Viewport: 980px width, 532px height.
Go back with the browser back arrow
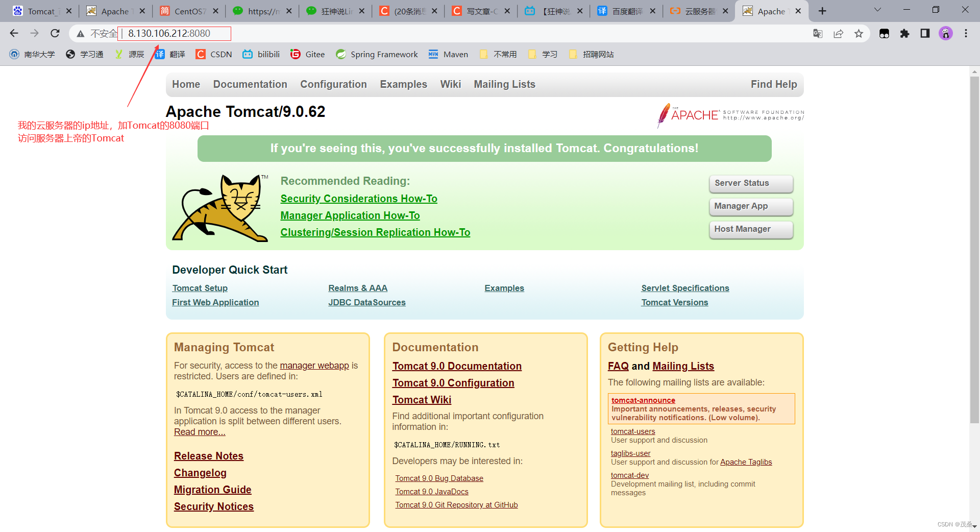[14, 33]
